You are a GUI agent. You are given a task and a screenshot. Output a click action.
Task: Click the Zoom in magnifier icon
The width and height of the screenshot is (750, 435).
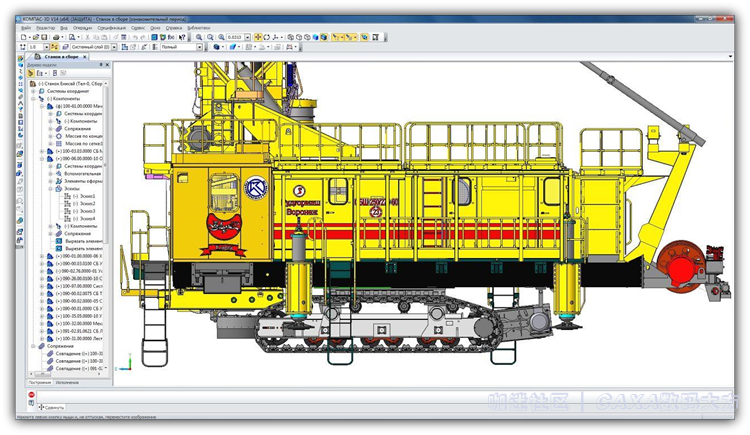pyautogui.click(x=200, y=37)
